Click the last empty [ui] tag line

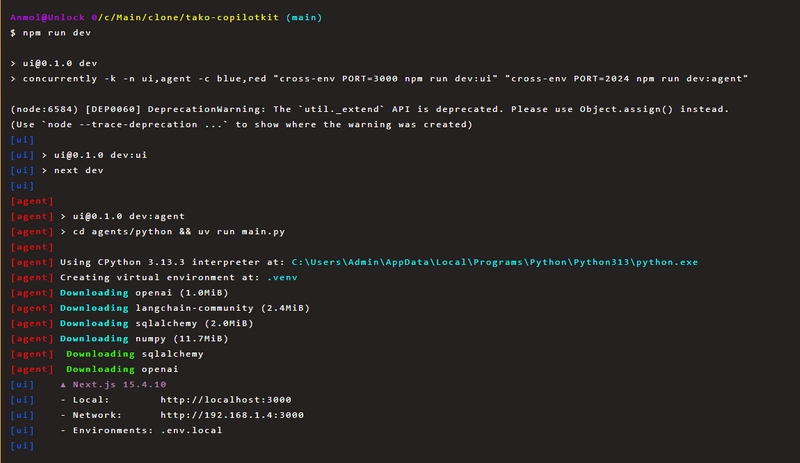click(x=22, y=445)
